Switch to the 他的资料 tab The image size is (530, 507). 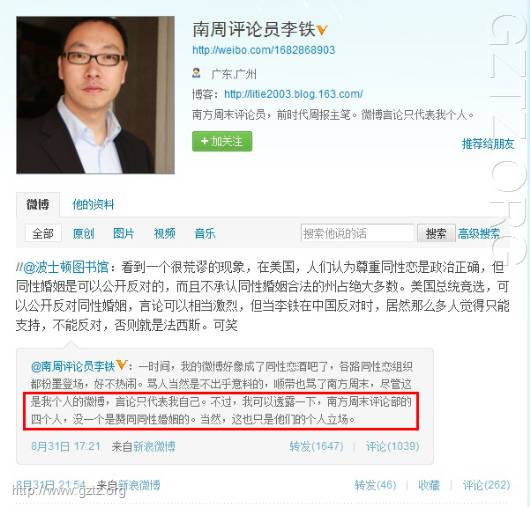tap(93, 204)
